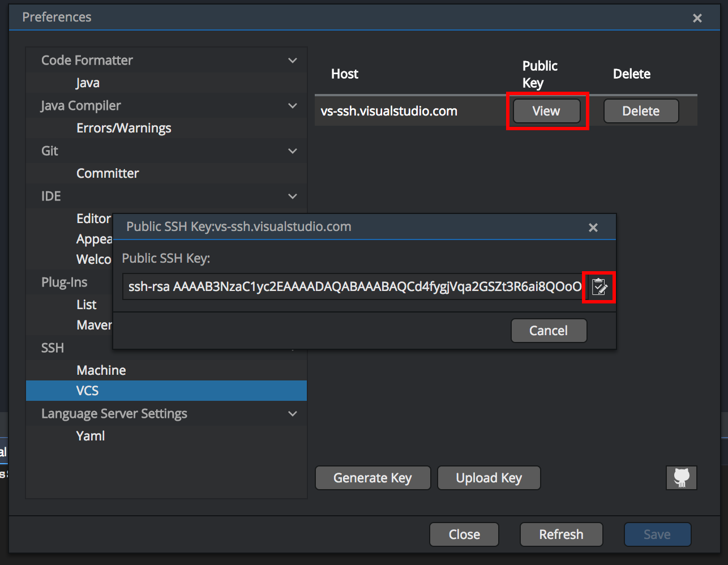The image size is (728, 565).
Task: Click Upload Key
Action: pos(489,478)
